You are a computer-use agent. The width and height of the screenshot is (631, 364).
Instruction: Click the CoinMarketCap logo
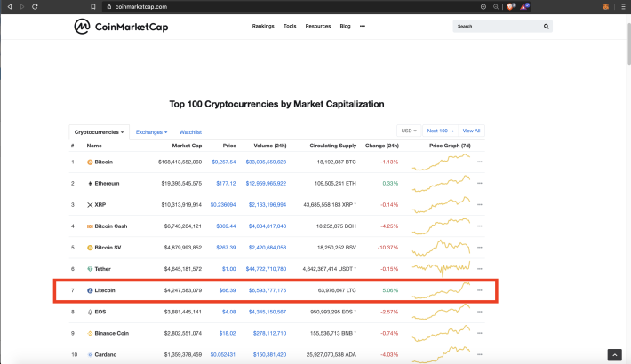(x=121, y=27)
